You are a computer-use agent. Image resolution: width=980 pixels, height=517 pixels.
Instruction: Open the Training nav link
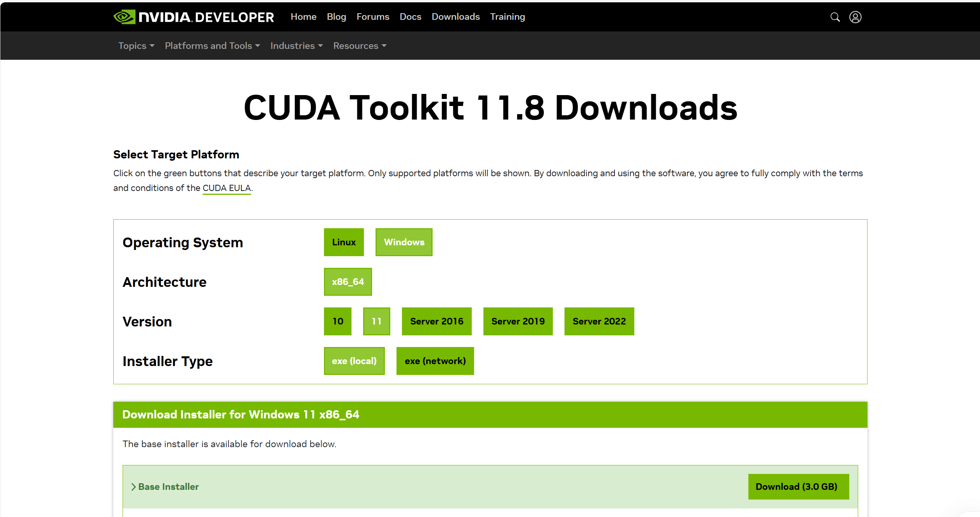(507, 17)
